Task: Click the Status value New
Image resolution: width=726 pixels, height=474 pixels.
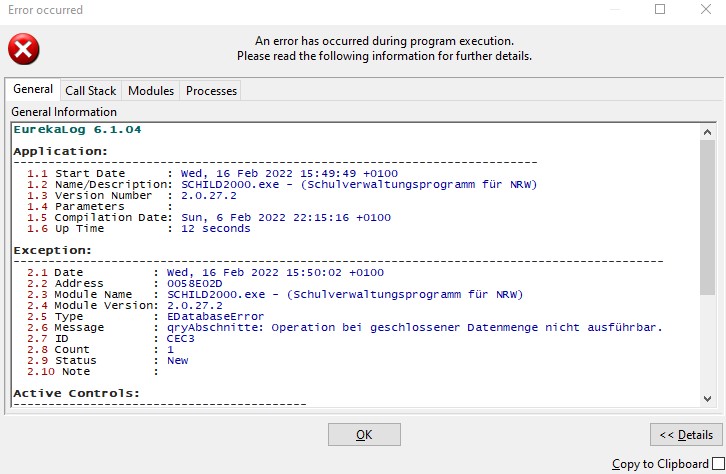Action: [178, 361]
